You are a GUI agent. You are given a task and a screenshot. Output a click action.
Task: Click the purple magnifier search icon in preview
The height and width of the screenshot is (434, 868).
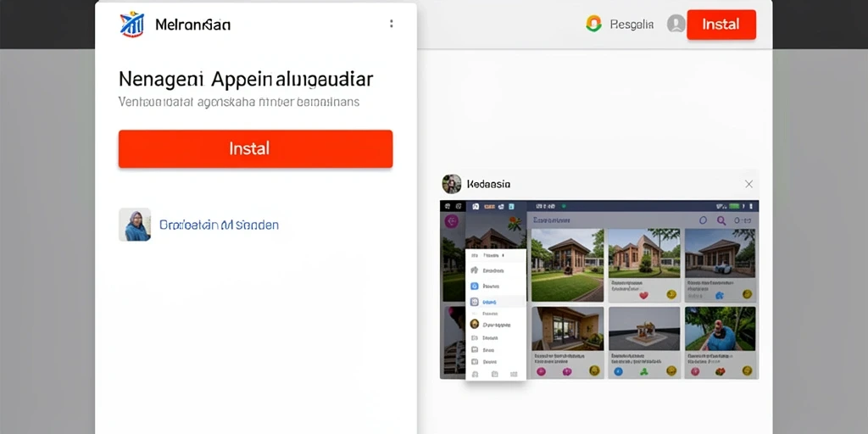tap(721, 220)
